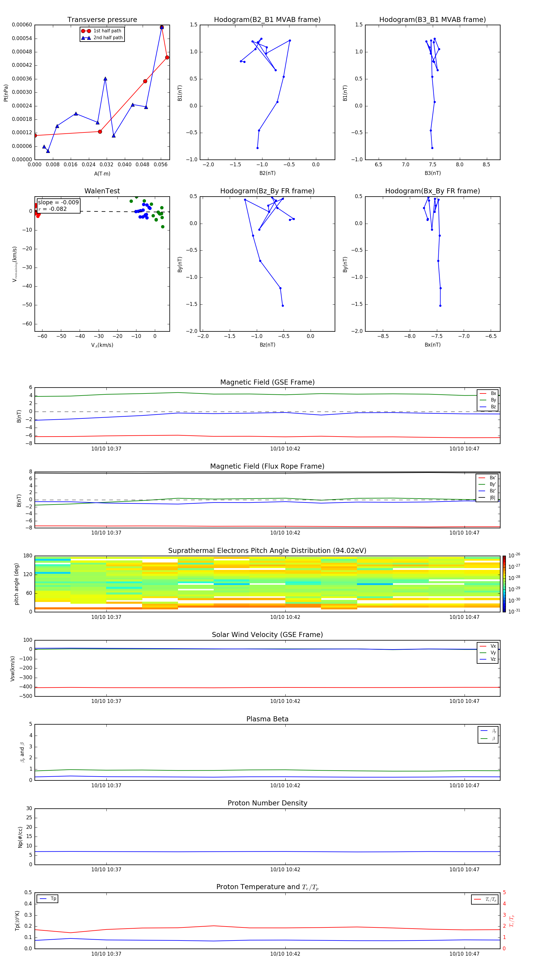The image size is (535, 980).
Task: Click the peak data point in Transverse pressure plot
Action: [x=162, y=27]
